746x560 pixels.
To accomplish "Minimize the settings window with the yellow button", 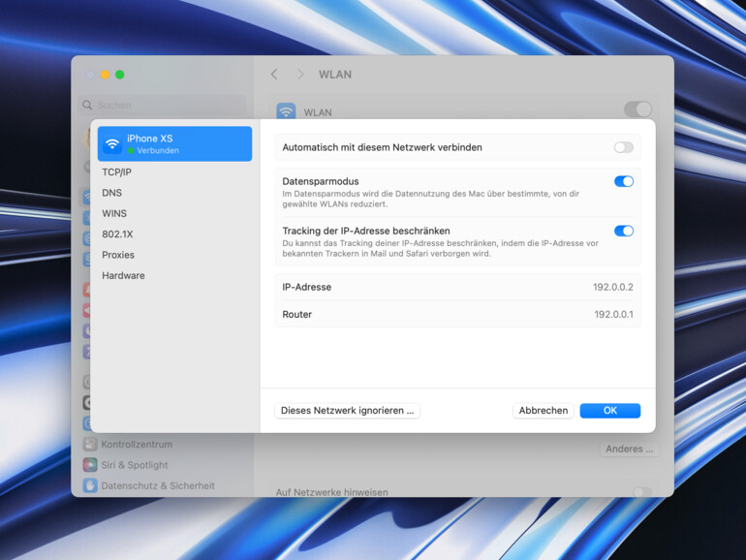I will coord(106,75).
